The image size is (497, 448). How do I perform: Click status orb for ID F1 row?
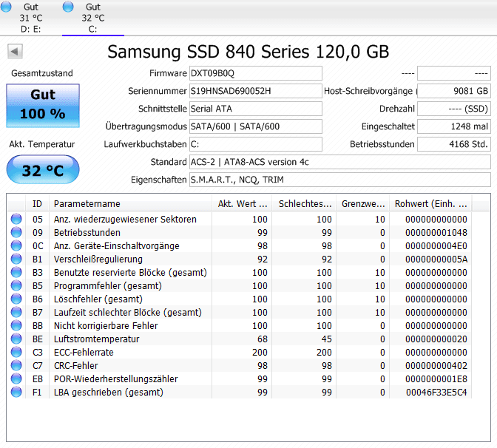pos(16,392)
